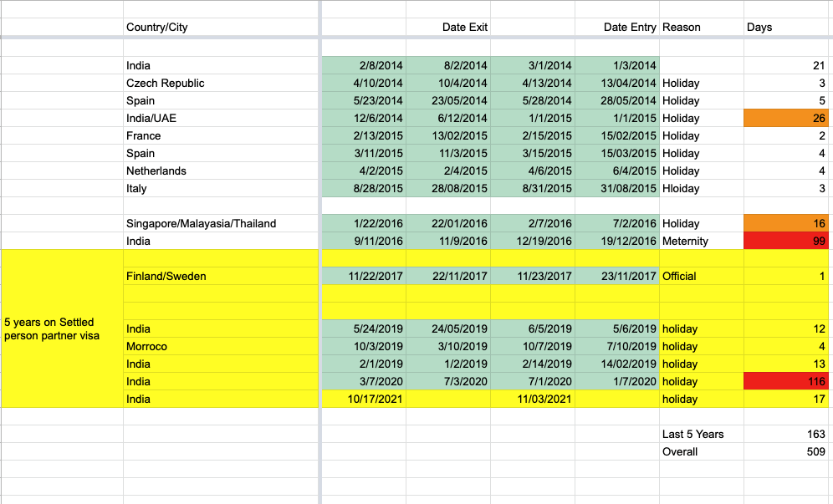Click the date cell 4/6/2015
This screenshot has width=833, height=504.
pos(533,171)
